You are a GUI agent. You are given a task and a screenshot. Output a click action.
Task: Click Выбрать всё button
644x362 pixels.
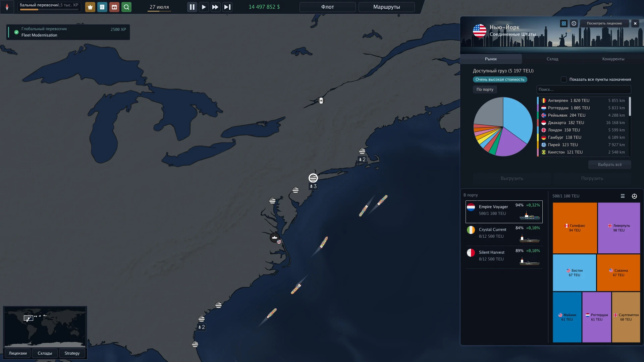609,165
